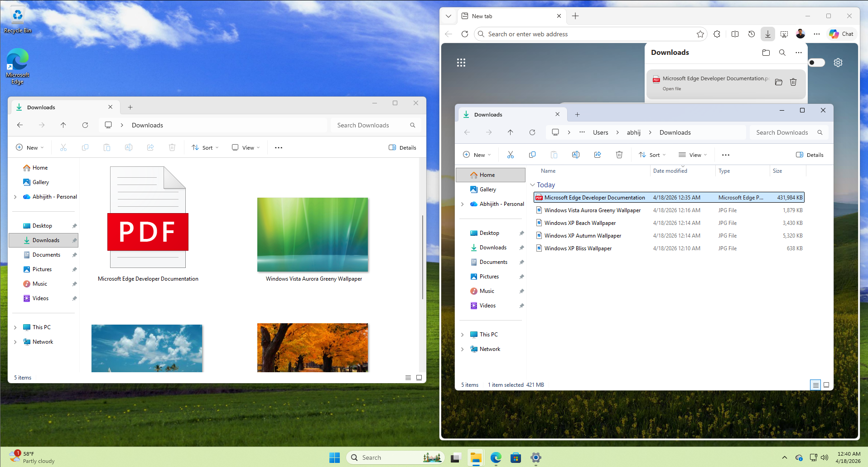Viewport: 868px width, 467px height.
Task: Switch to details view in status bar
Action: tap(815, 384)
